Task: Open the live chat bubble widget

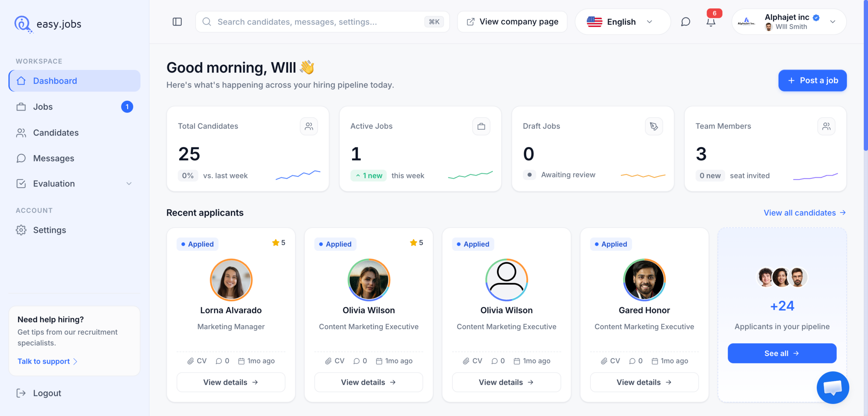Action: [x=833, y=387]
